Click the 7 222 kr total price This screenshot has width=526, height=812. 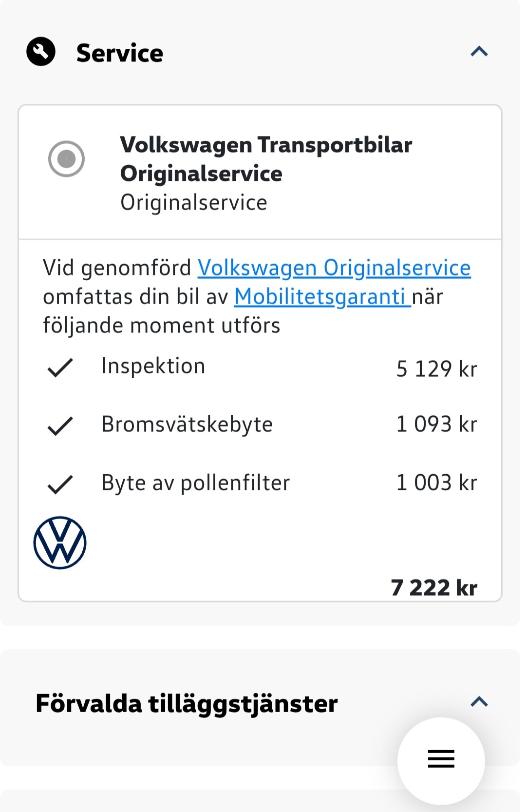(x=434, y=587)
